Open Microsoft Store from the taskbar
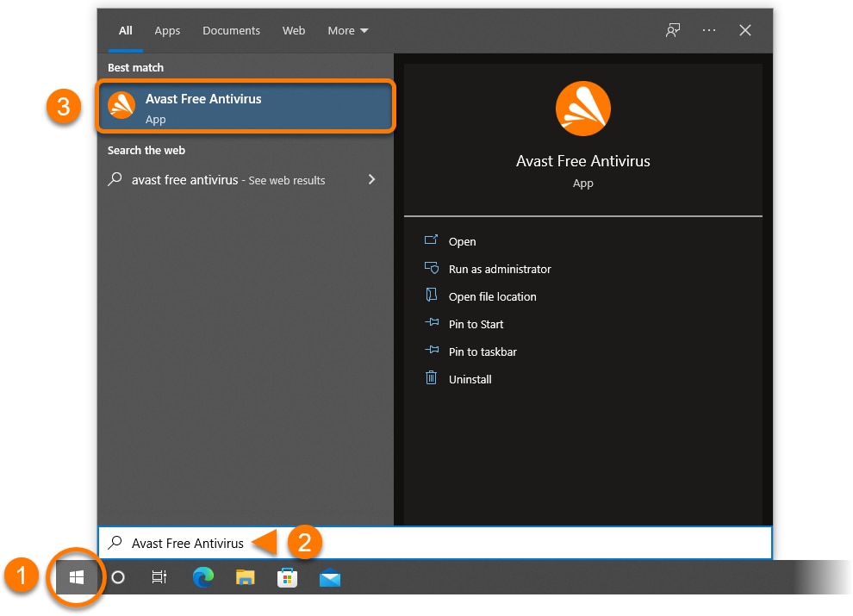Viewport: 853px width, 616px height. point(287,577)
